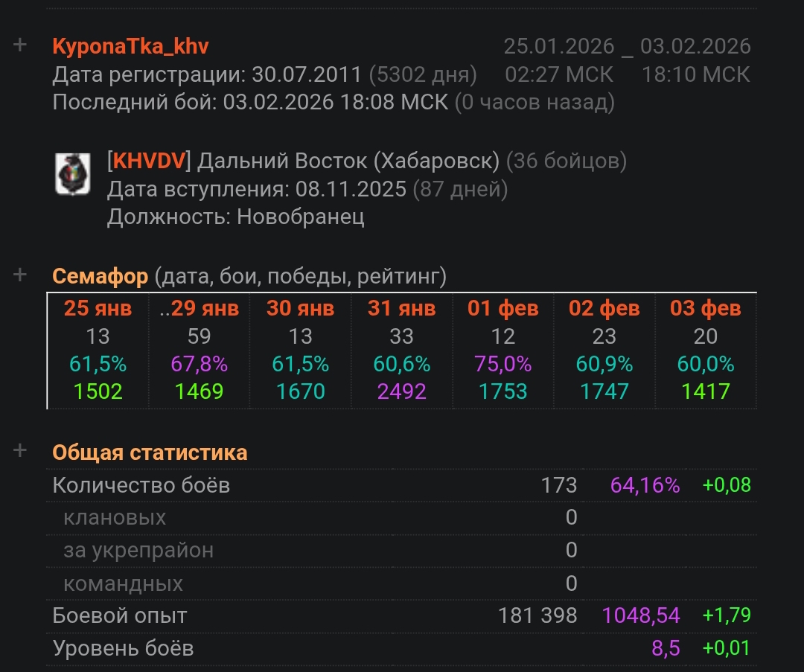Expand the plus next to KyponaTka_khv
Viewport: 804px width, 672px height.
tap(20, 45)
